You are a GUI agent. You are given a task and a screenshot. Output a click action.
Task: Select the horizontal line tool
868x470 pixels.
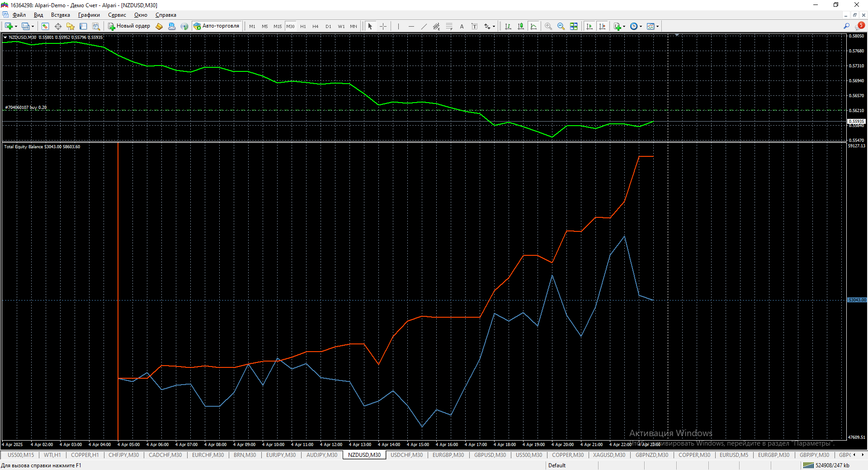(411, 26)
